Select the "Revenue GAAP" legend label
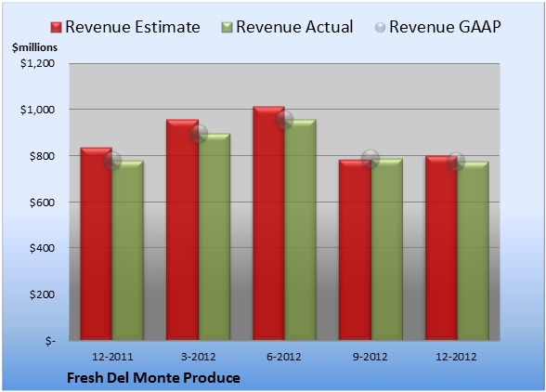This screenshot has height=392, width=546. tap(445, 27)
